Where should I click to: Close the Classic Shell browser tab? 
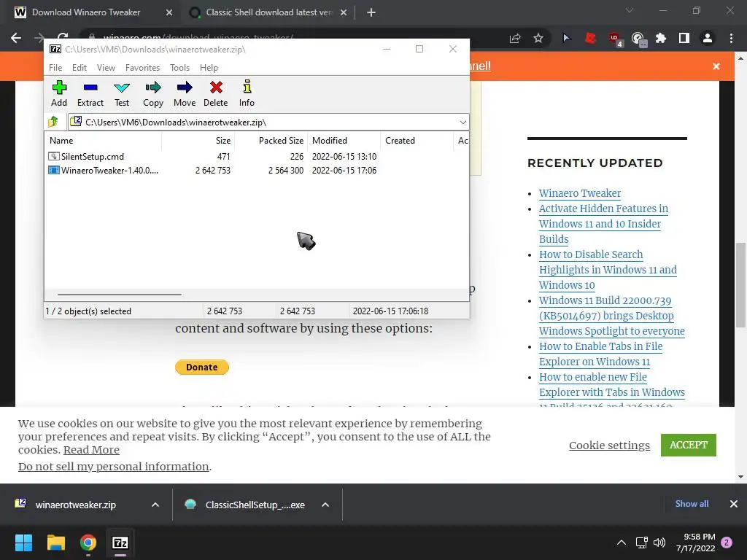(x=344, y=13)
